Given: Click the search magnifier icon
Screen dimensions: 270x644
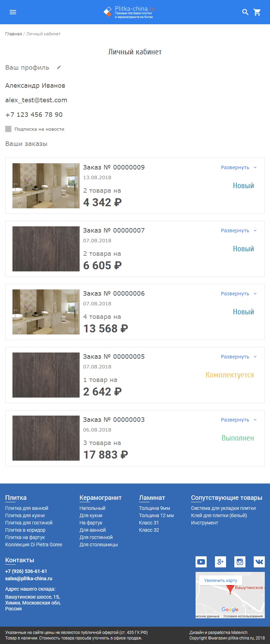Looking at the screenshot, I should point(245,12).
